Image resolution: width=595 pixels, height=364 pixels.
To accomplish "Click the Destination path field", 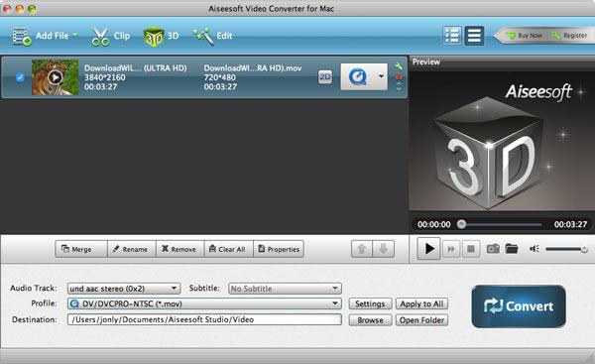I will tap(204, 319).
